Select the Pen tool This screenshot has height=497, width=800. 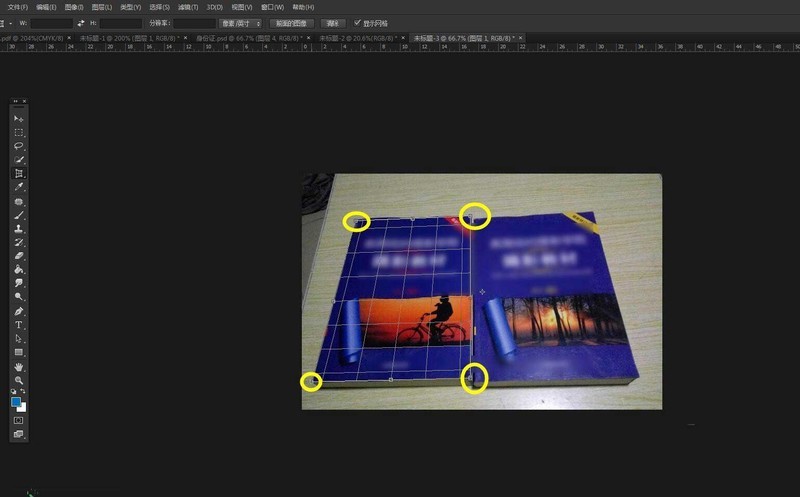click(19, 311)
